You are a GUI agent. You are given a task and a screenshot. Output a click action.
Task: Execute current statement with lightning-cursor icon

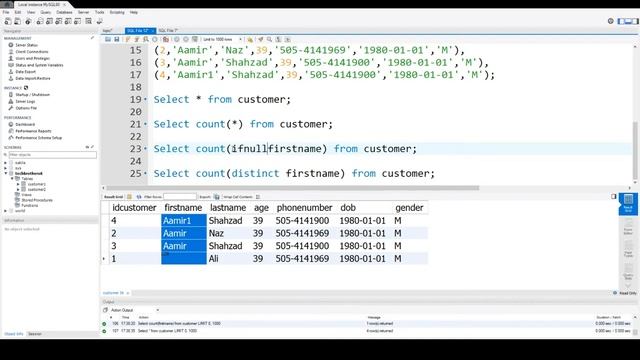pyautogui.click(x=137, y=40)
